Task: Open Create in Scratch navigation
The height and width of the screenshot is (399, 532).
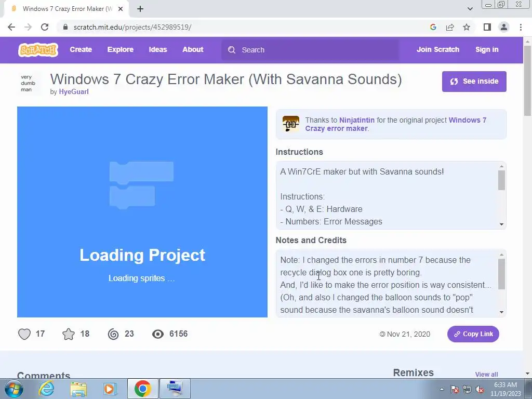Action: 81,49
